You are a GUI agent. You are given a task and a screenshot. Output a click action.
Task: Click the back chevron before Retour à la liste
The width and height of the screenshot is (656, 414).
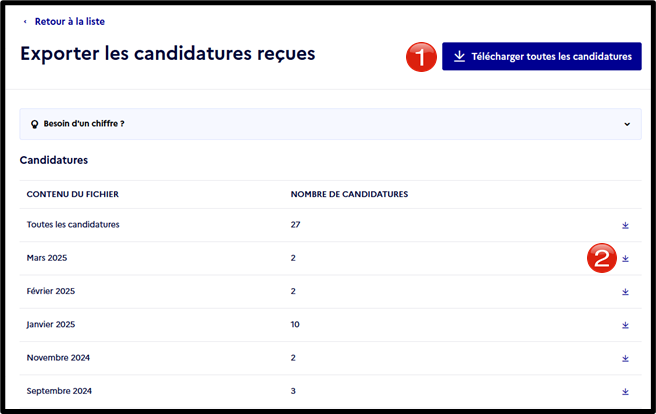[x=25, y=21]
